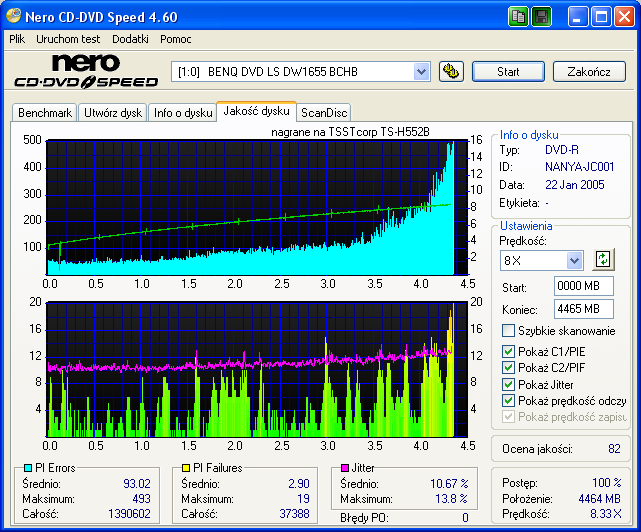The width and height of the screenshot is (641, 532).
Task: Click the Położenie 4464 MB value
Action: click(599, 499)
